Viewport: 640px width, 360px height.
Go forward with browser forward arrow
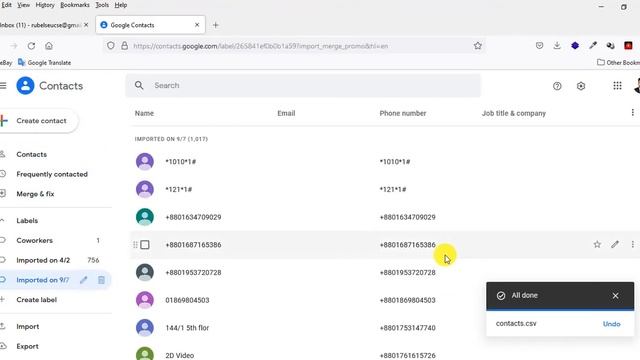14,46
